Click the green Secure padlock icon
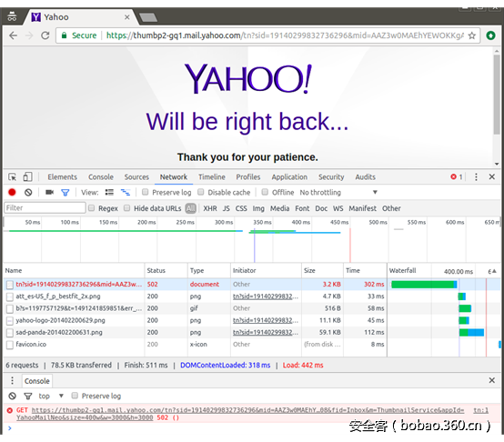Viewport: 504px width, 442px height. [65, 35]
